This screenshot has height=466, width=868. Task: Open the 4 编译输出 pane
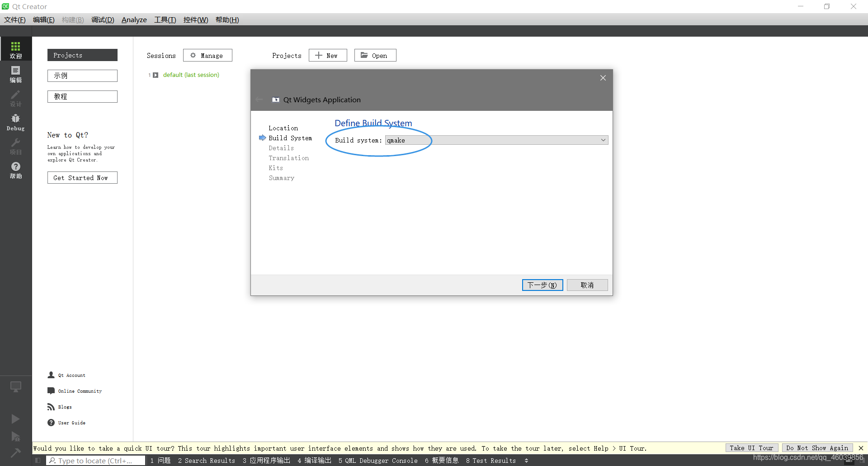click(314, 461)
